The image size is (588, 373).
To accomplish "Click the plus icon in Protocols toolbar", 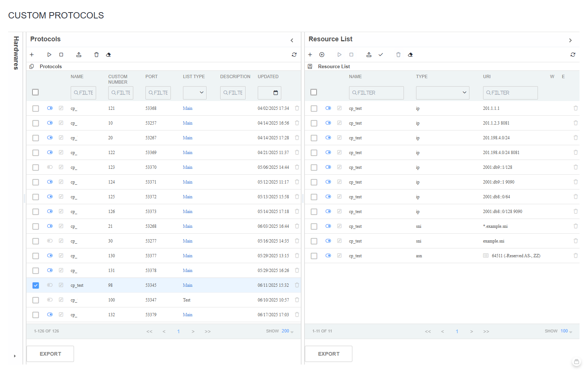I will point(32,55).
